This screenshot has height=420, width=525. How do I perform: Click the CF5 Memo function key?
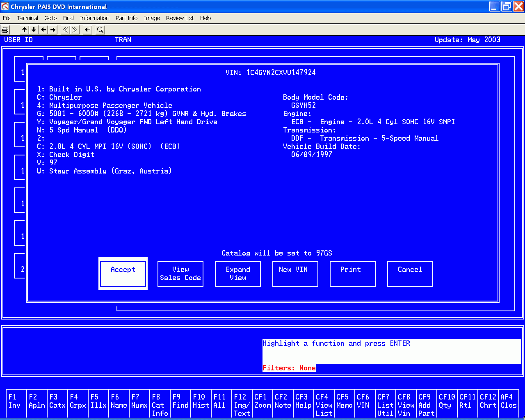tap(345, 404)
